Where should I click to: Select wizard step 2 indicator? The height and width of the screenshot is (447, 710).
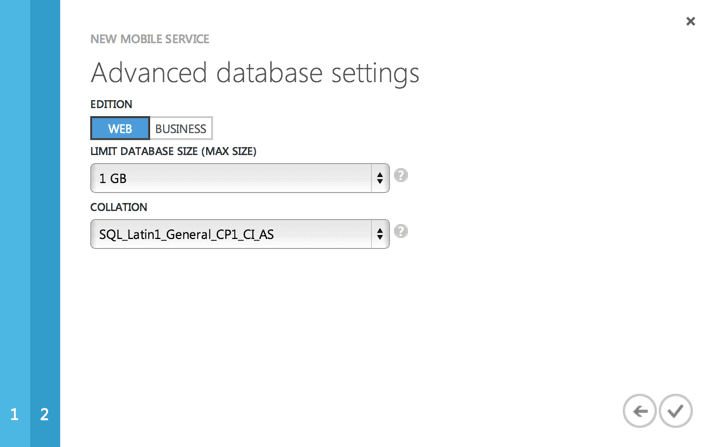[x=44, y=414]
